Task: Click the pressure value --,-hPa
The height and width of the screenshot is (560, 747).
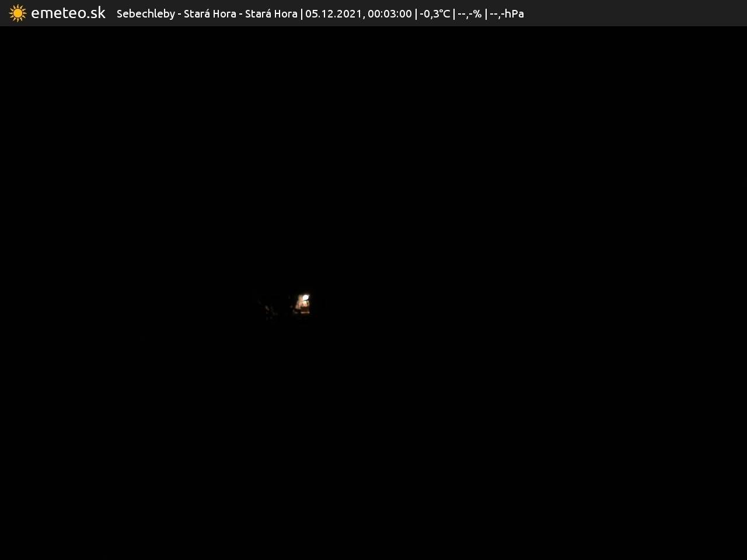Action: point(507,13)
